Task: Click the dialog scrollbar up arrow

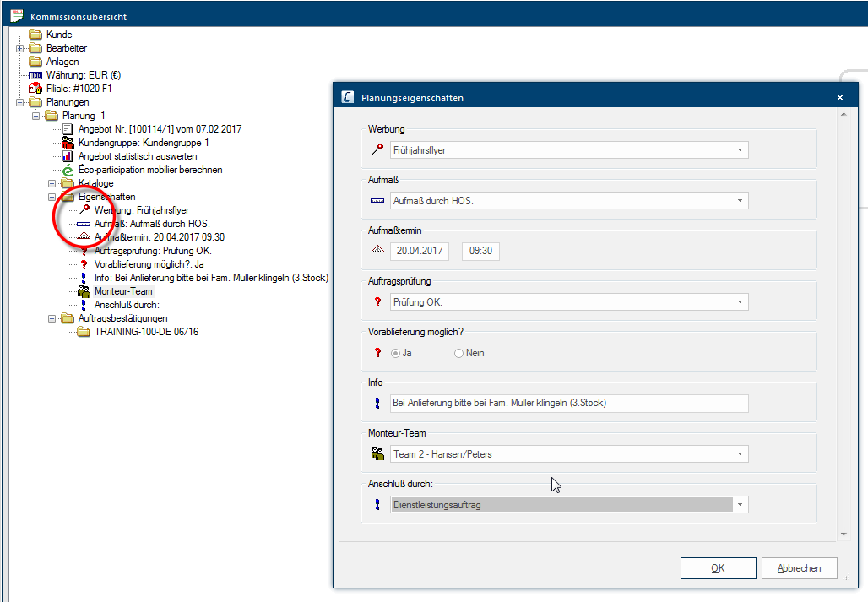Action: click(x=844, y=115)
